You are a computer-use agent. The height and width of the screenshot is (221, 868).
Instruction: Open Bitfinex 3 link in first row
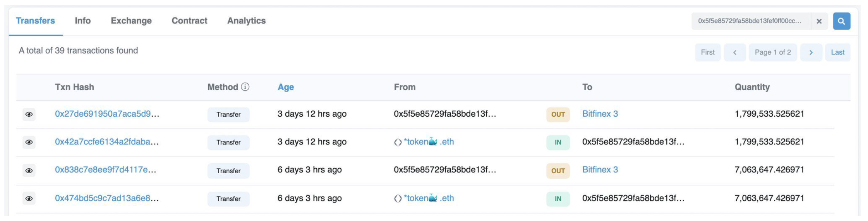pos(600,114)
